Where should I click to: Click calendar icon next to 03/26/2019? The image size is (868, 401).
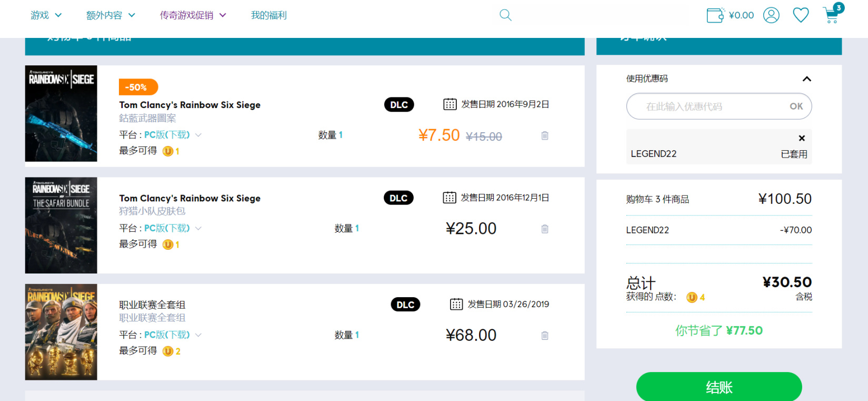[456, 304]
